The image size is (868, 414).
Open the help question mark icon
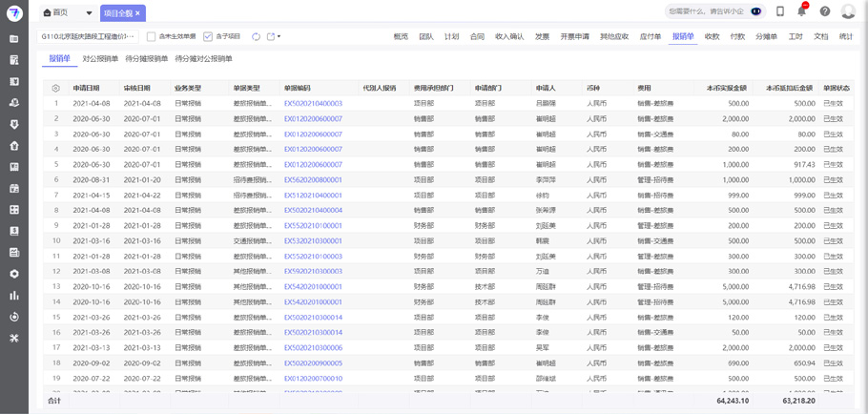(x=825, y=12)
